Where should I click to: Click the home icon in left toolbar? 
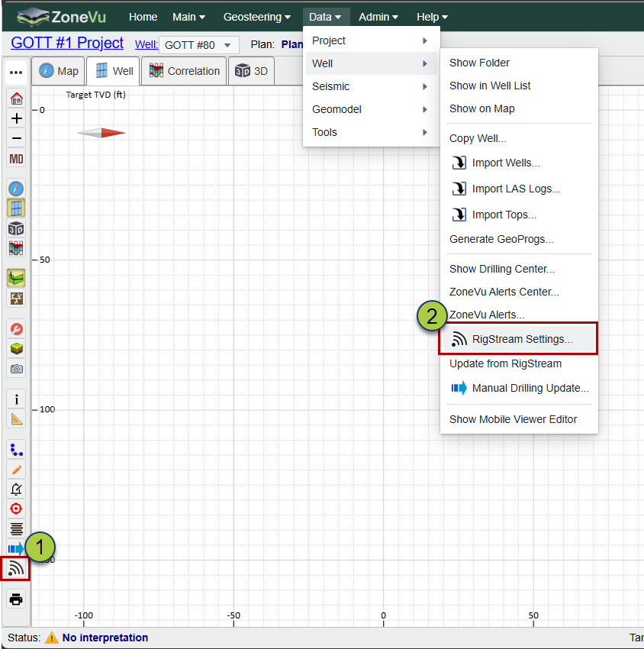(16, 98)
